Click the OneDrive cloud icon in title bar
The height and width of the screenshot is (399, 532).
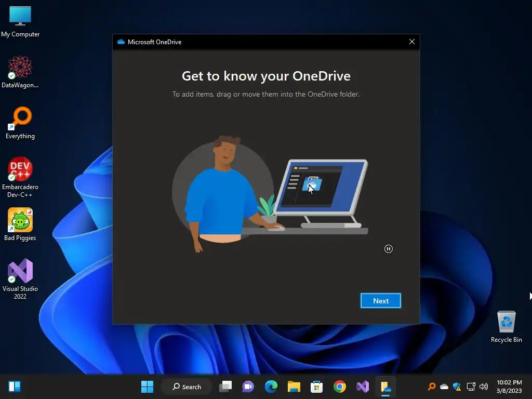121,42
